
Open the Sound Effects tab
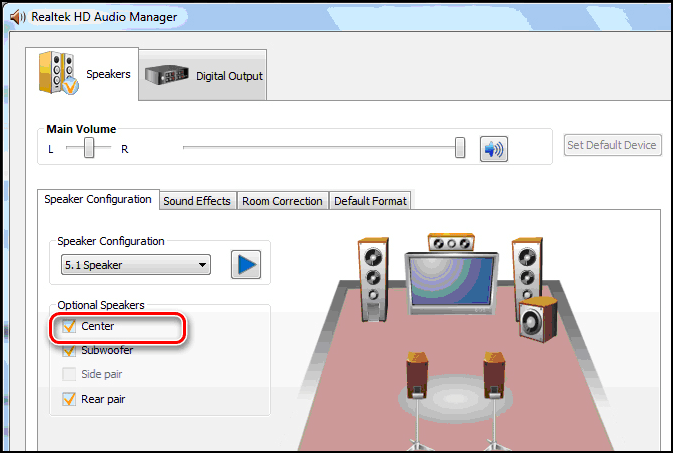(x=197, y=201)
